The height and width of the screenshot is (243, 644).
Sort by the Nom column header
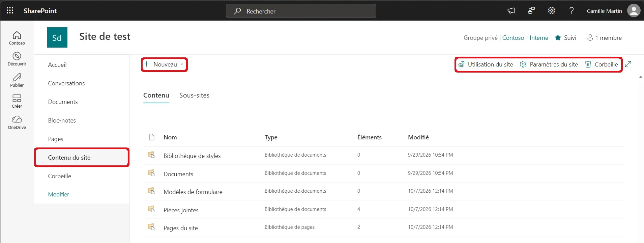170,137
